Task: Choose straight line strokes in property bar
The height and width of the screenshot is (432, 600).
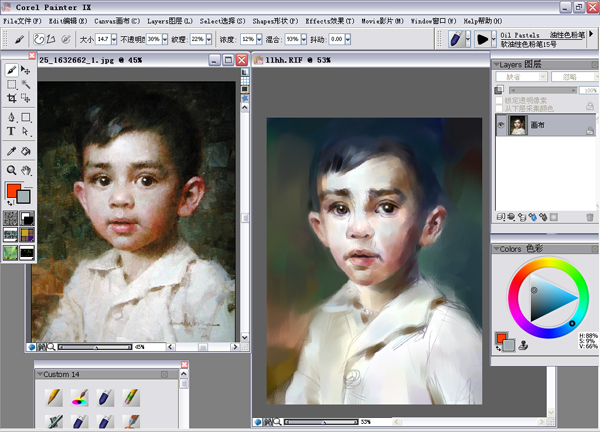Action: [x=51, y=39]
